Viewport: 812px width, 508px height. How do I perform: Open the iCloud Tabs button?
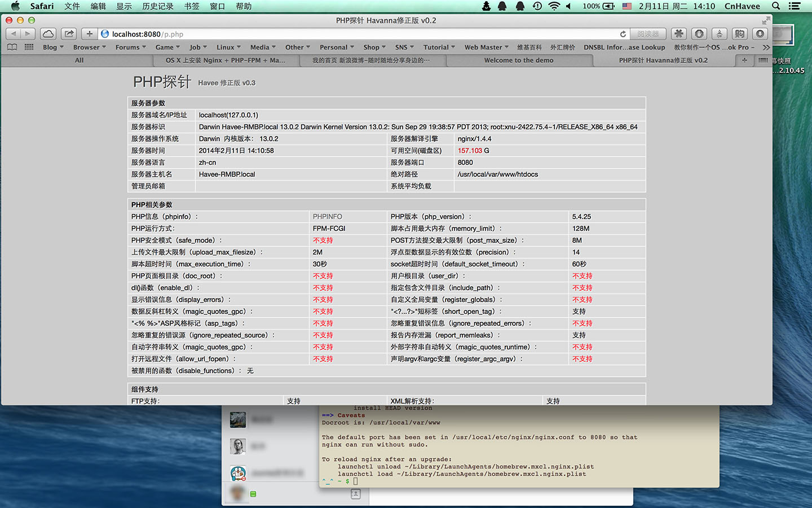48,34
